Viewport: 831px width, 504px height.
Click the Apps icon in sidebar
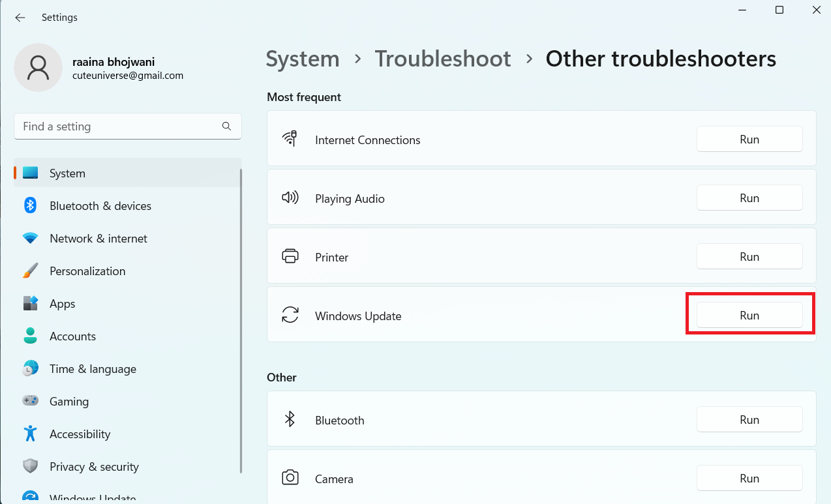(x=30, y=304)
